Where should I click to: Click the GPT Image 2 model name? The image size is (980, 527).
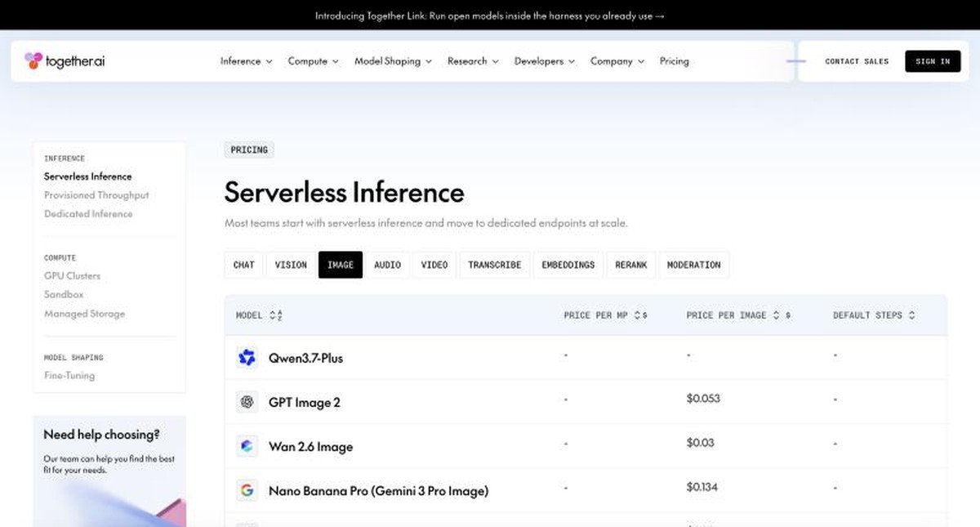tap(305, 402)
